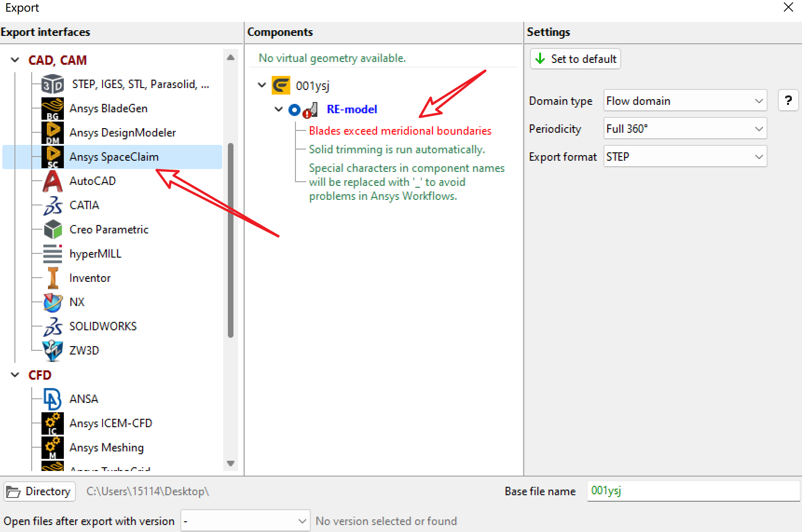
Task: Click the export directory path text
Action: 148,491
